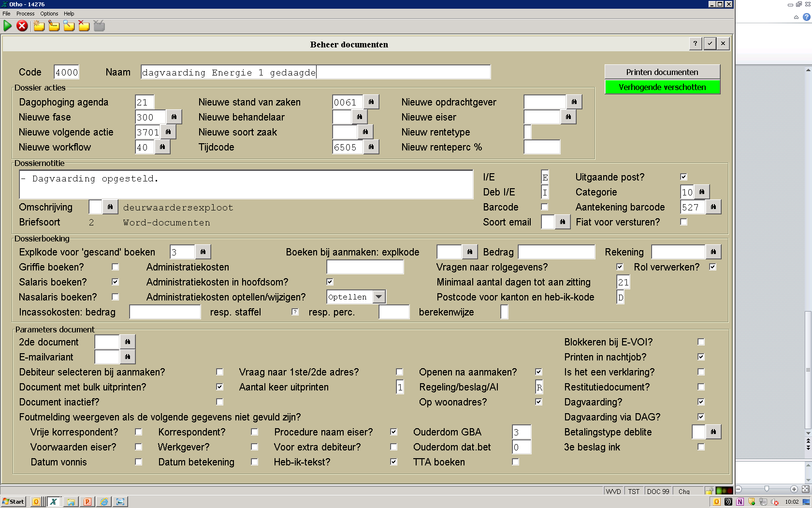This screenshot has width=812, height=508.
Task: Click the Dagophoging agenda field
Action: click(145, 102)
